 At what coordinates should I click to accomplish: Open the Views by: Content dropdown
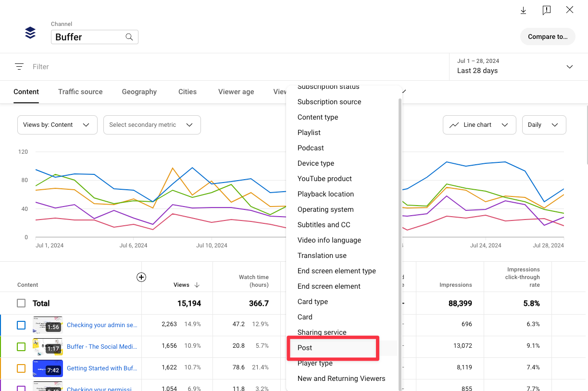click(57, 125)
